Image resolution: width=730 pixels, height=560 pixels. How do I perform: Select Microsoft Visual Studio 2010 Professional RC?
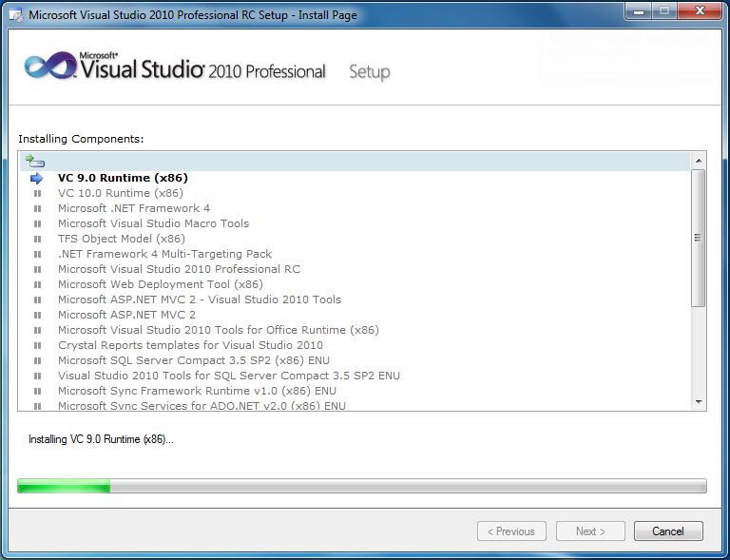pyautogui.click(x=180, y=269)
